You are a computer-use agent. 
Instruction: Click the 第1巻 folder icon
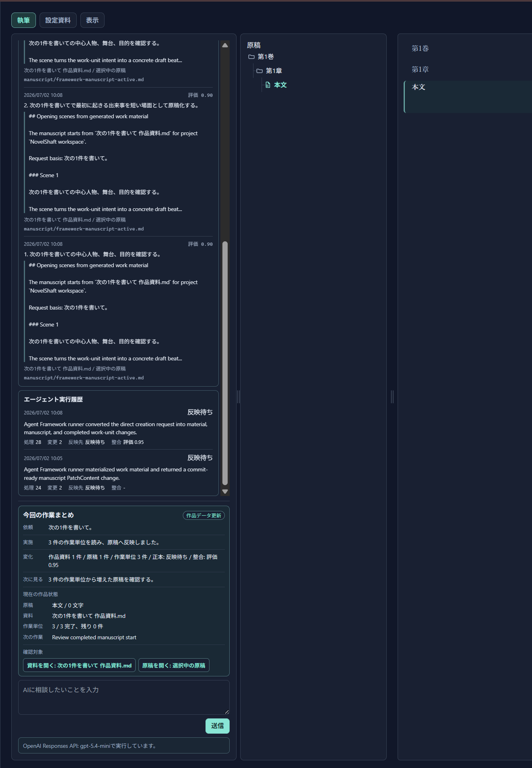click(x=251, y=57)
